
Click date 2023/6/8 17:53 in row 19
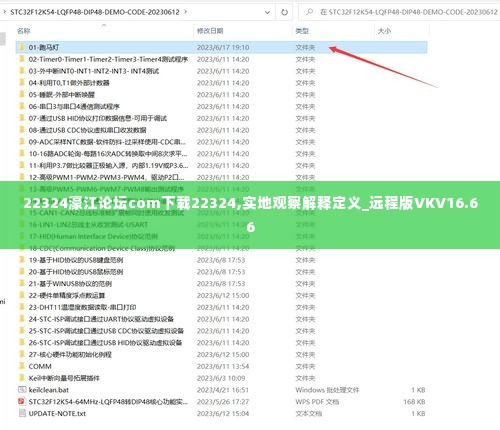point(221,260)
